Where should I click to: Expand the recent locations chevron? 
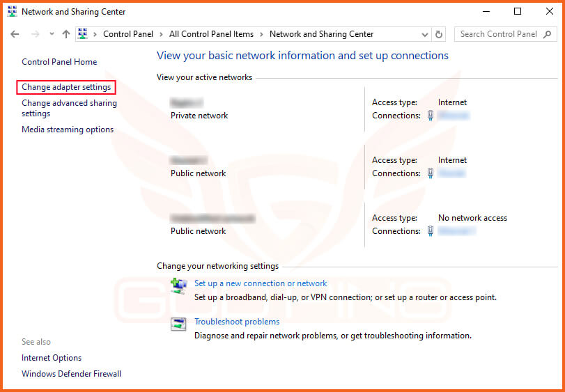(52, 34)
